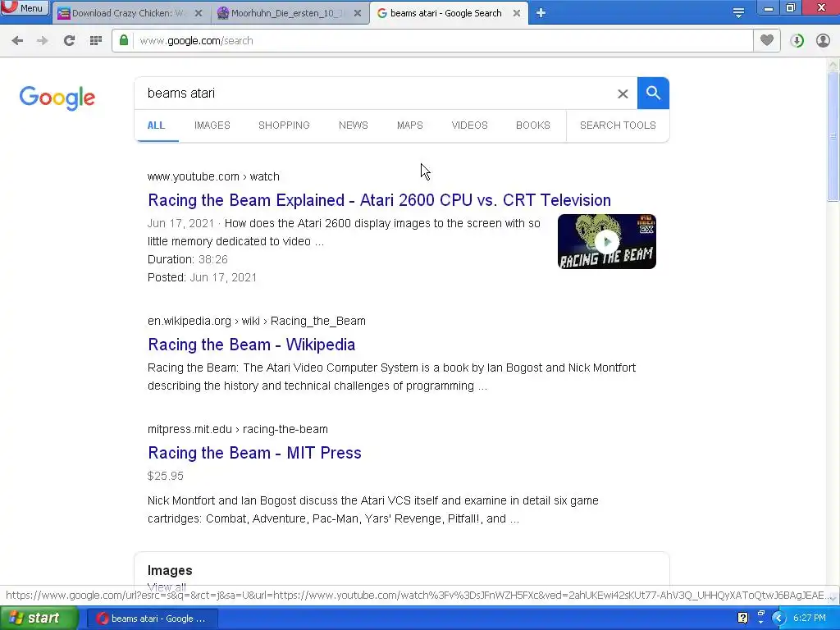Open Racing the Beam Explained YouTube result
This screenshot has height=630, width=840.
(379, 200)
